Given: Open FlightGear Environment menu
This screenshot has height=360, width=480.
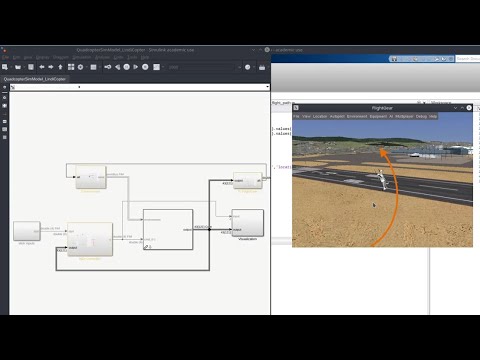Looking at the screenshot, I should (x=357, y=116).
